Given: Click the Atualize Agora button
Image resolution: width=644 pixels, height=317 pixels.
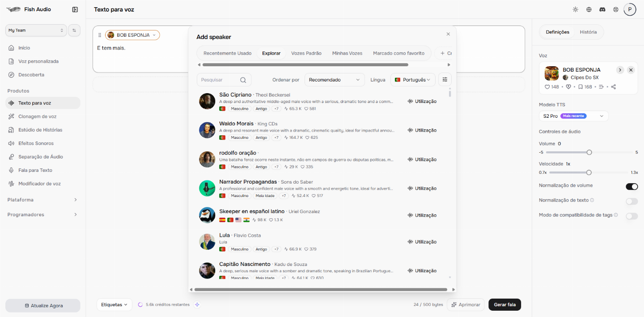Looking at the screenshot, I should click(43, 305).
